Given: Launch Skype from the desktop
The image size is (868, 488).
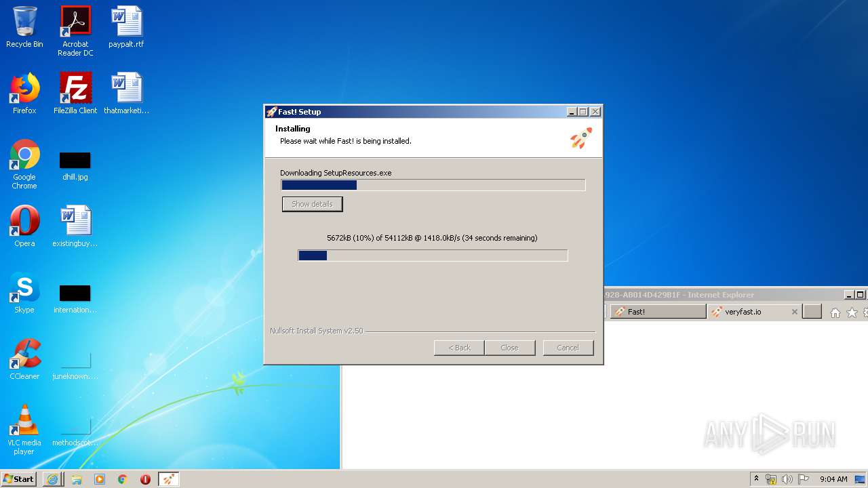Looking at the screenshot, I should click(x=24, y=293).
